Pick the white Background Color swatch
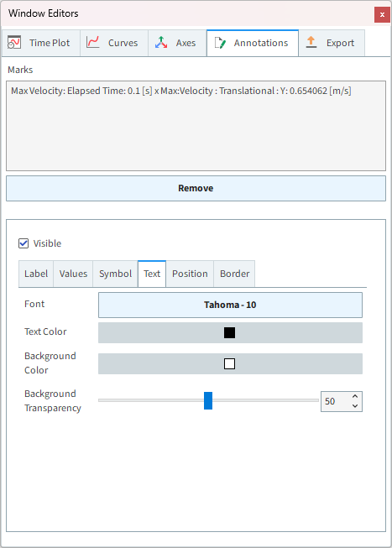This screenshot has width=392, height=548. point(229,364)
